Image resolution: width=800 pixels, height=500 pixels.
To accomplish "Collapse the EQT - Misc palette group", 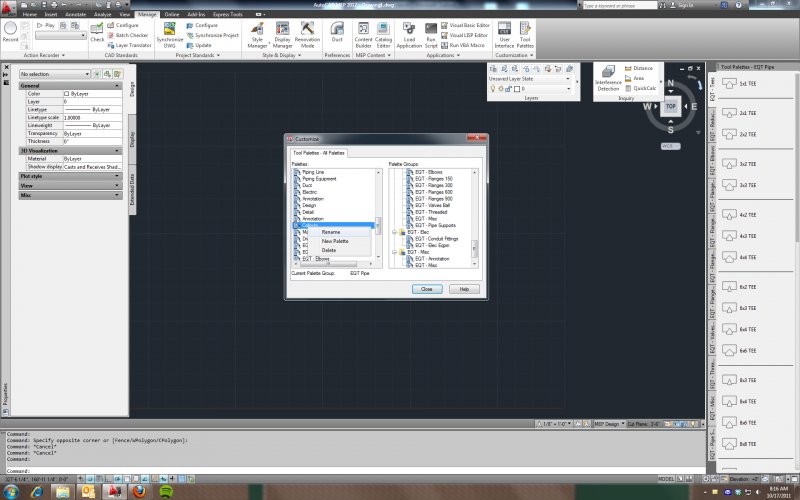I will click(394, 252).
